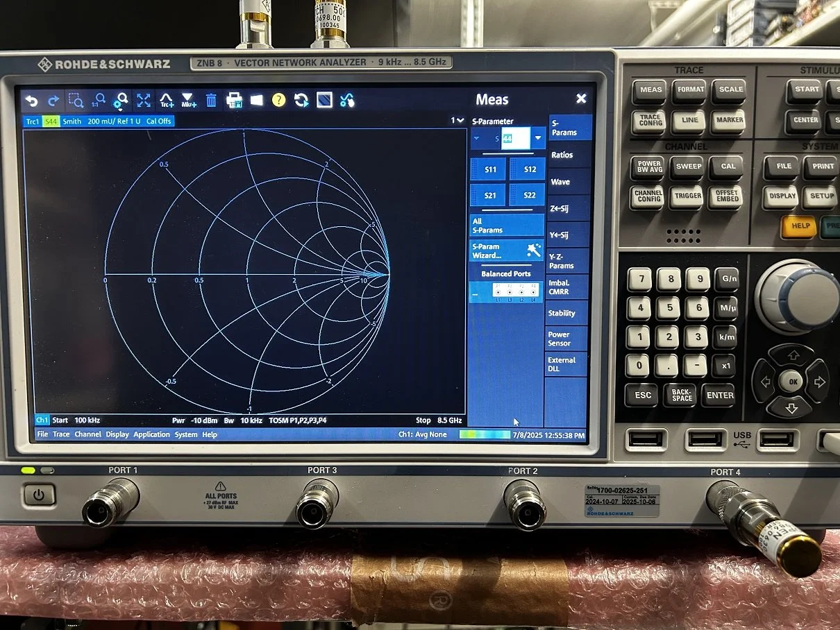Viewport: 840px width, 630px height.
Task: Click the Cal Offs label
Action: [158, 121]
